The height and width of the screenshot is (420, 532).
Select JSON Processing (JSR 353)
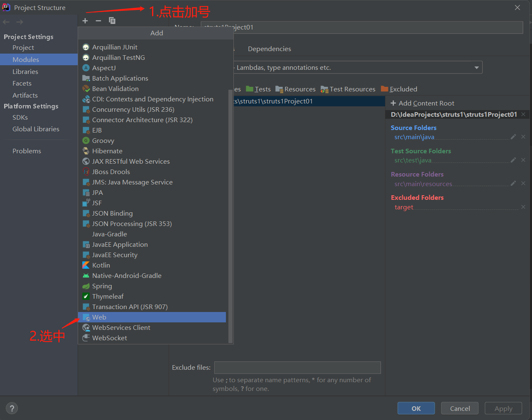click(152, 224)
